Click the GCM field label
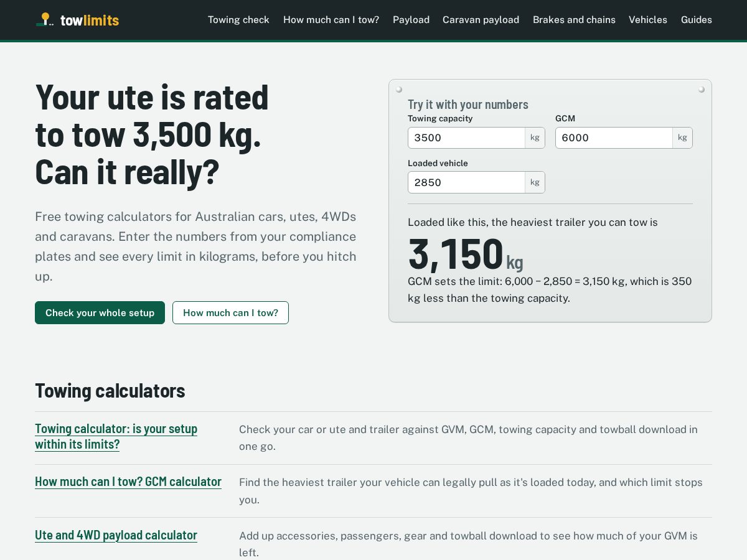Screen dimensions: 747x560 565,118
